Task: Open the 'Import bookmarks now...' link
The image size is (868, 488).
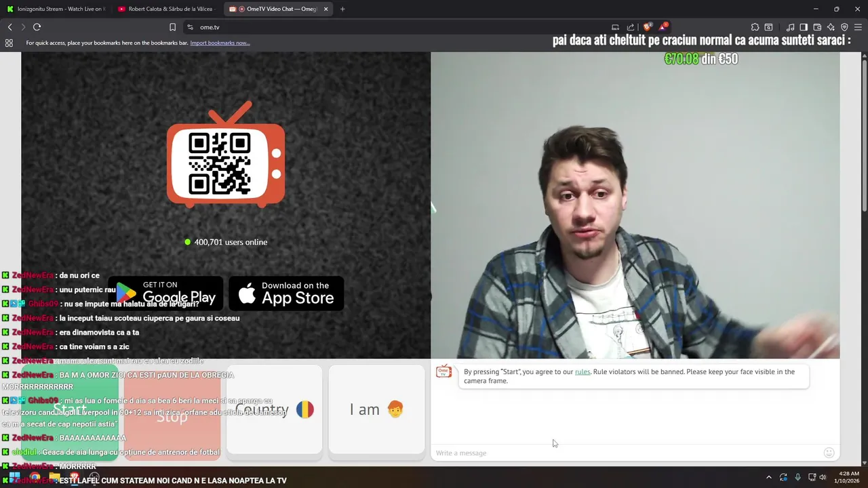Action: point(220,43)
